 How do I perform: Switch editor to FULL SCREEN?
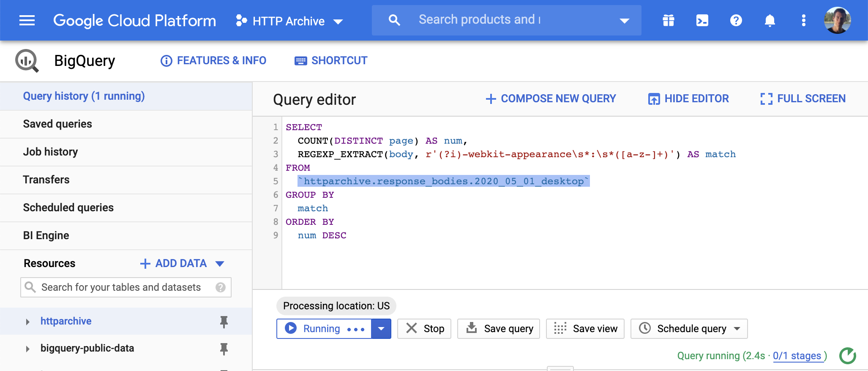pyautogui.click(x=803, y=98)
